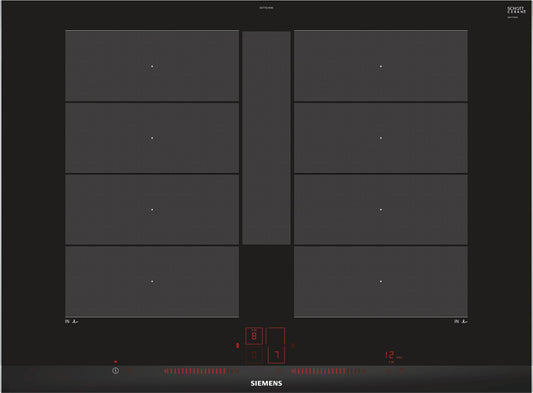533x393 pixels.
Task: Touch the rightmost dim icon on the control strip
Action: click(402, 371)
